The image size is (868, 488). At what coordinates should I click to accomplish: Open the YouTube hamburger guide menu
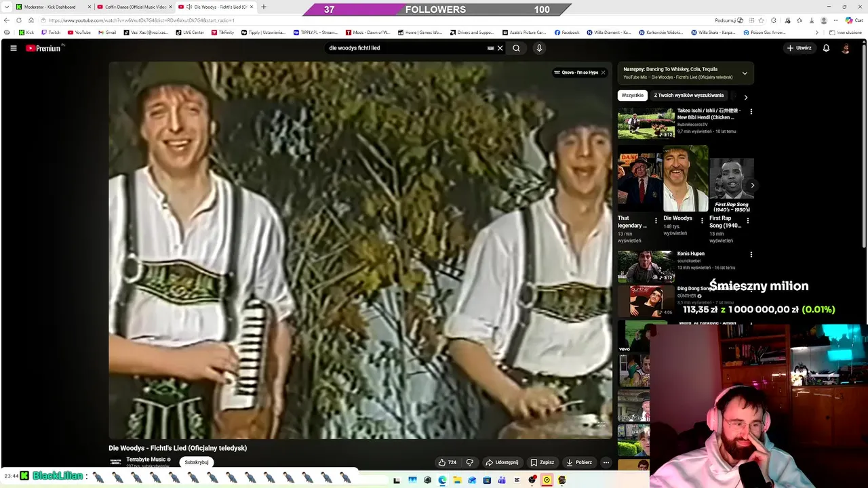pyautogui.click(x=13, y=48)
